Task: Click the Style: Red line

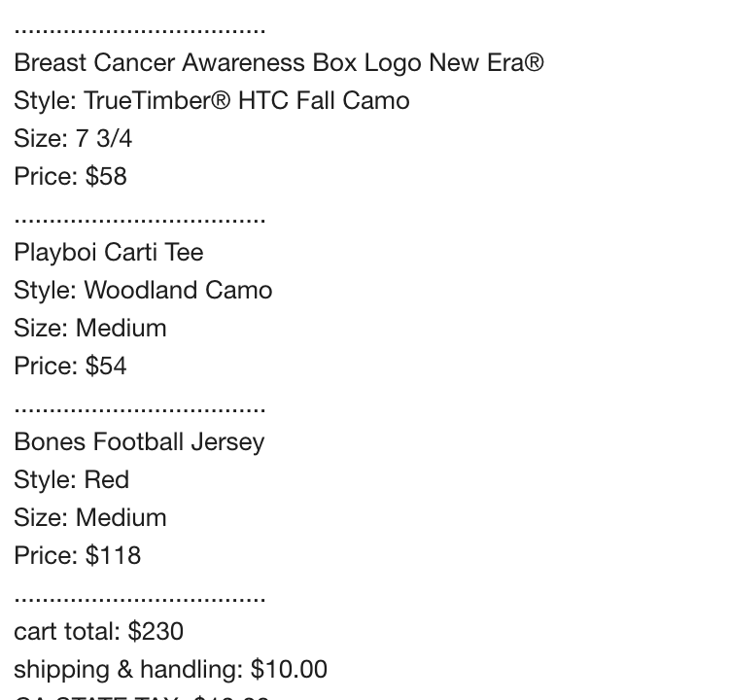Action: pos(72,479)
